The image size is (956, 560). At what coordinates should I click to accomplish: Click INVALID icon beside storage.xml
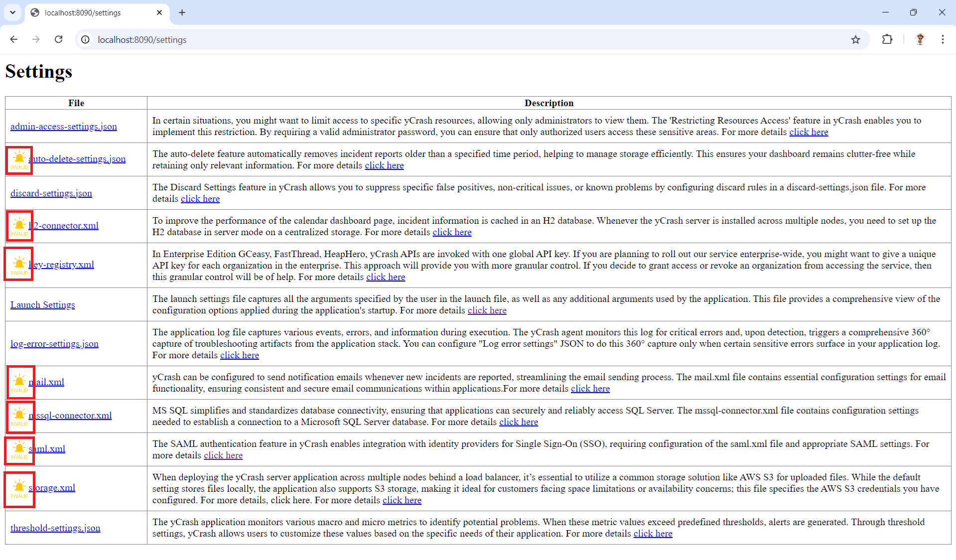pos(19,489)
